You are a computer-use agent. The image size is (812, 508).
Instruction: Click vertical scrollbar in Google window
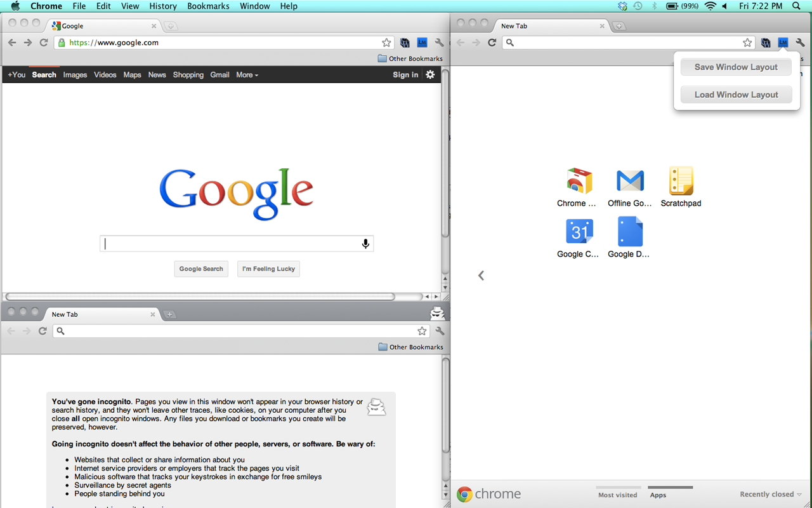point(445,152)
